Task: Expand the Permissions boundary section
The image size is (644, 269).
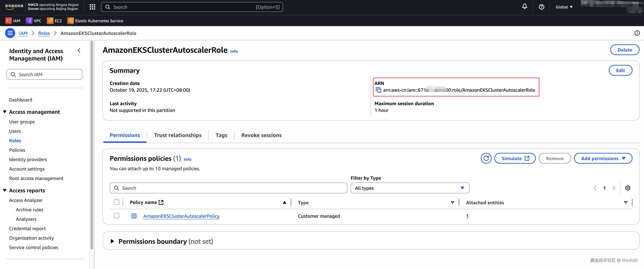Action: tap(112, 241)
